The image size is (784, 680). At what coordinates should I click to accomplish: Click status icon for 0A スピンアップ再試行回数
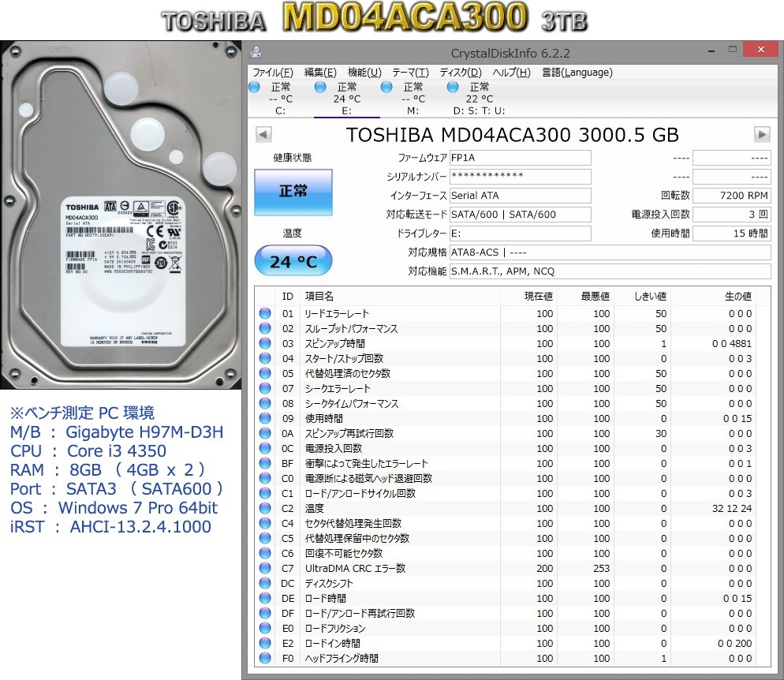(265, 434)
